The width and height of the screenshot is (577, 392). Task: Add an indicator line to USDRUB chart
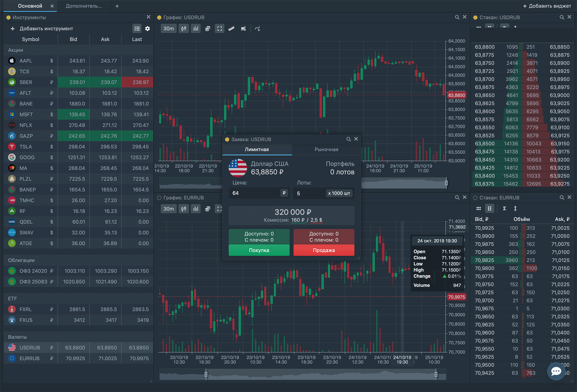257,29
